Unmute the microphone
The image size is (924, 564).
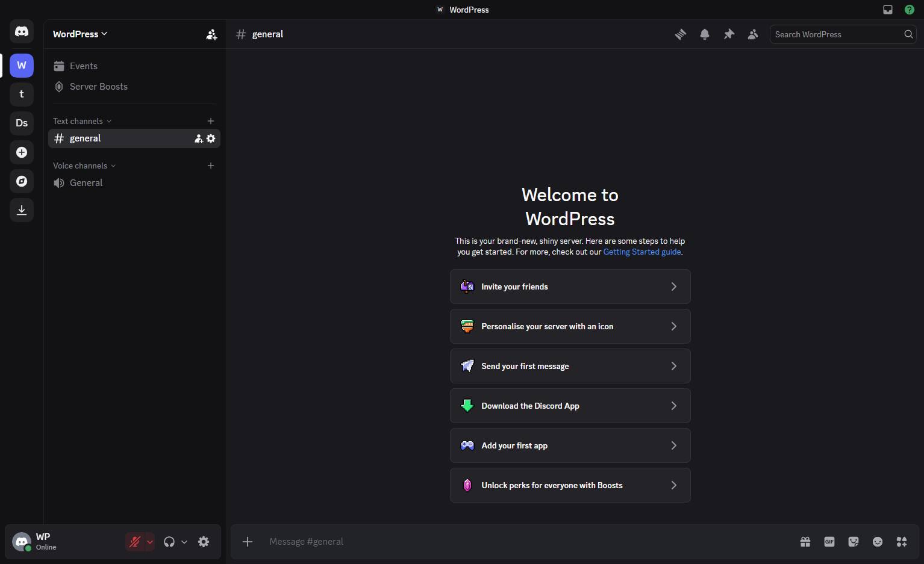tap(135, 542)
